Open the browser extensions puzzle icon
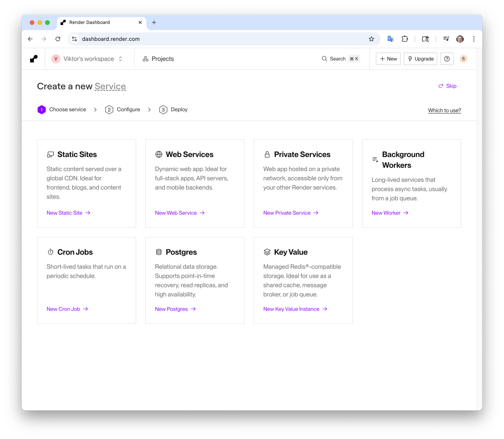The height and width of the screenshot is (439, 504). (x=405, y=39)
